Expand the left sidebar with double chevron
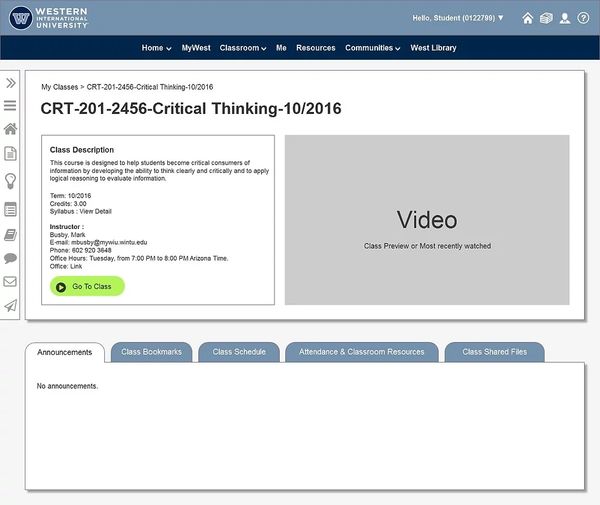Image resolution: width=600 pixels, height=505 pixels. coord(10,83)
